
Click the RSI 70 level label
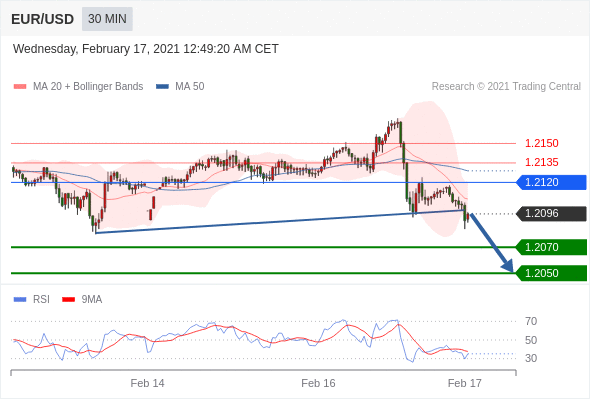pos(531,321)
